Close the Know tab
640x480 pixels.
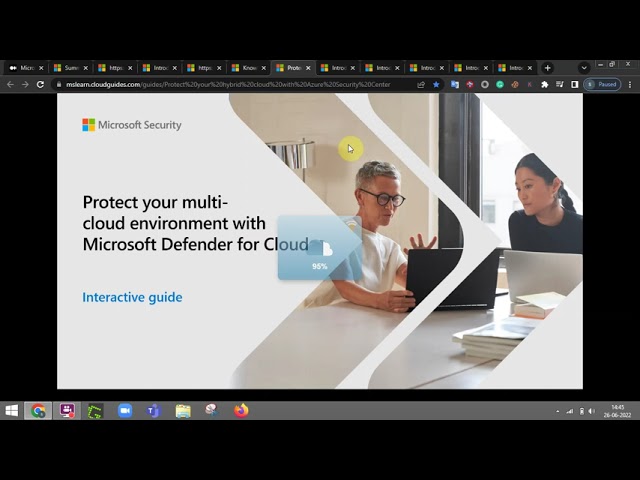(264, 68)
